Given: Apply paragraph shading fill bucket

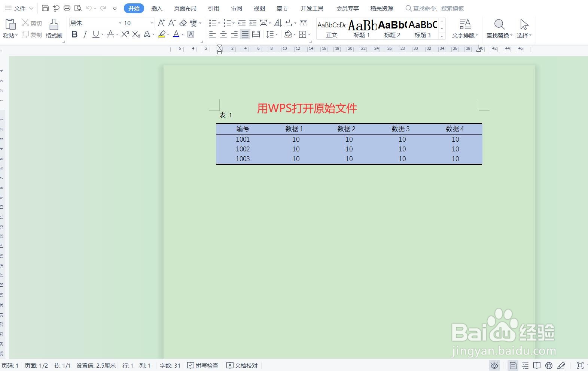Looking at the screenshot, I should (x=288, y=34).
